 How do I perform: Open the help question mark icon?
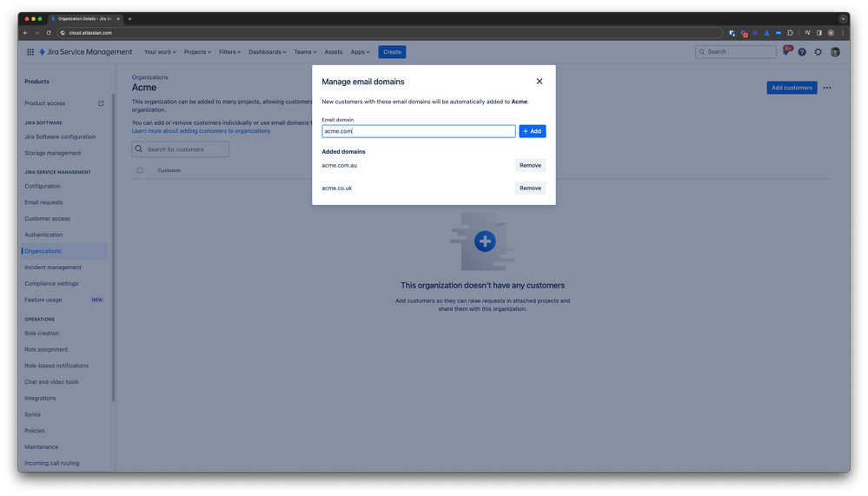pos(802,52)
